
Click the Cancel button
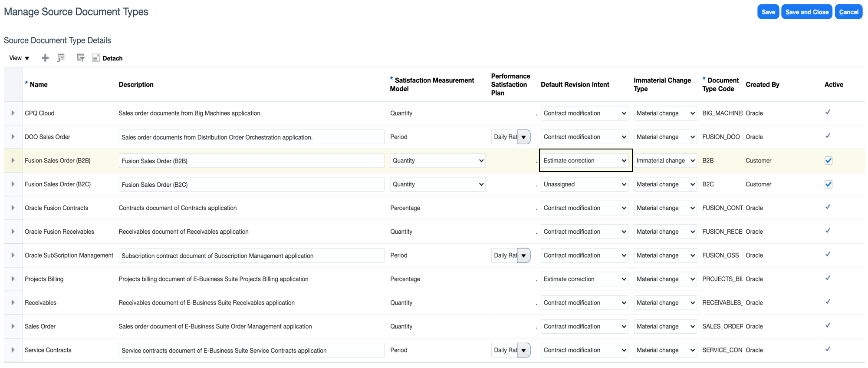click(848, 12)
